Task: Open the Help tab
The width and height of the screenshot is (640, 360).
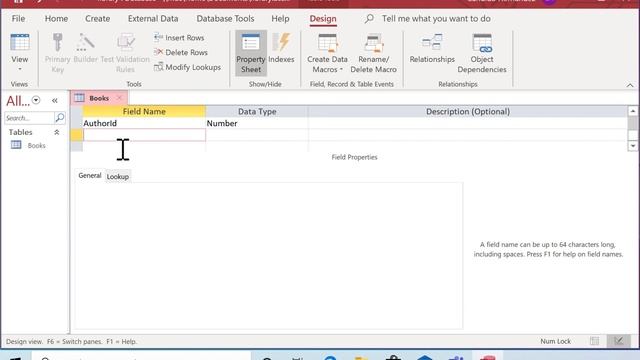Action: 280,19
